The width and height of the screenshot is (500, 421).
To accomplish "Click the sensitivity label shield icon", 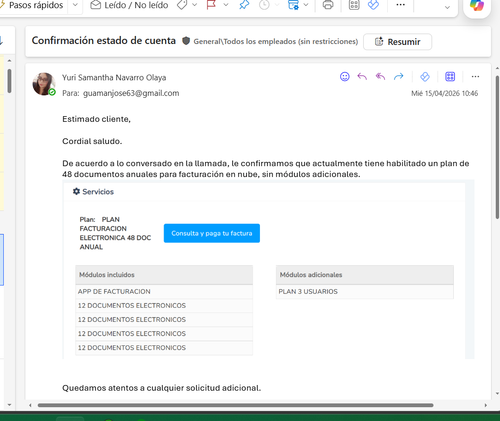I will coord(186,41).
